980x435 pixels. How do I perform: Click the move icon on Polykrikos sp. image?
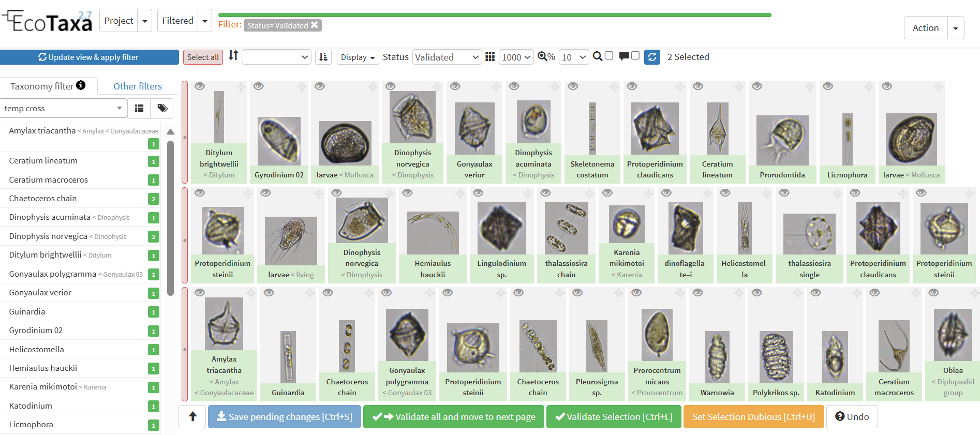798,293
